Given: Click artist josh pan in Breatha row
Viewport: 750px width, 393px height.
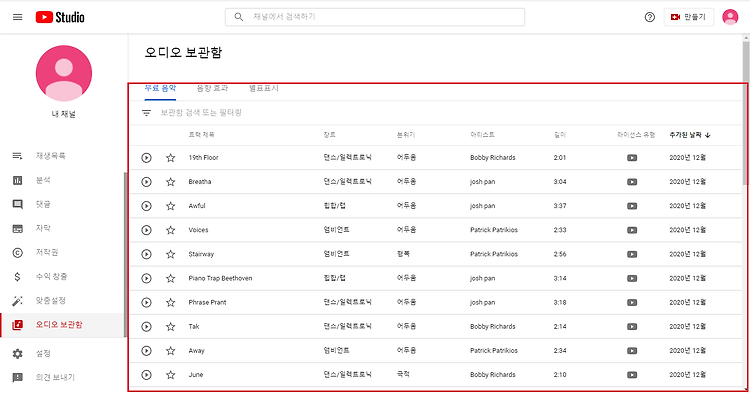Looking at the screenshot, I should pos(483,182).
